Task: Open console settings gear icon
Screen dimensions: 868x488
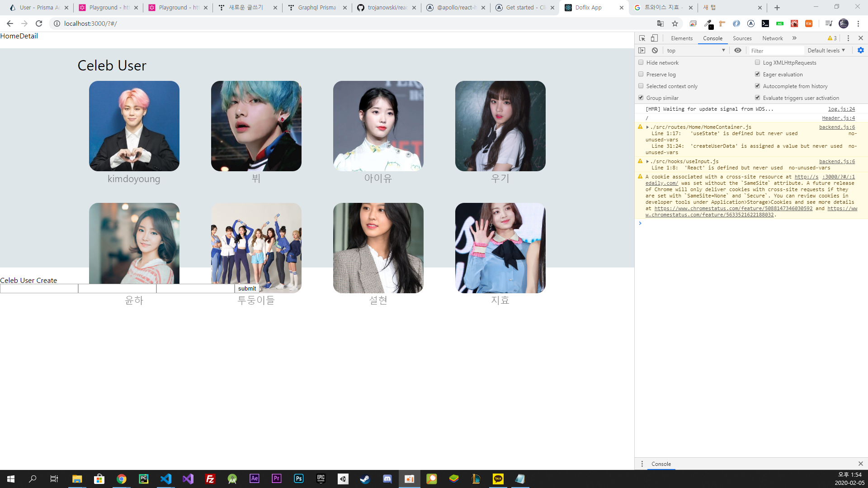Action: point(860,51)
